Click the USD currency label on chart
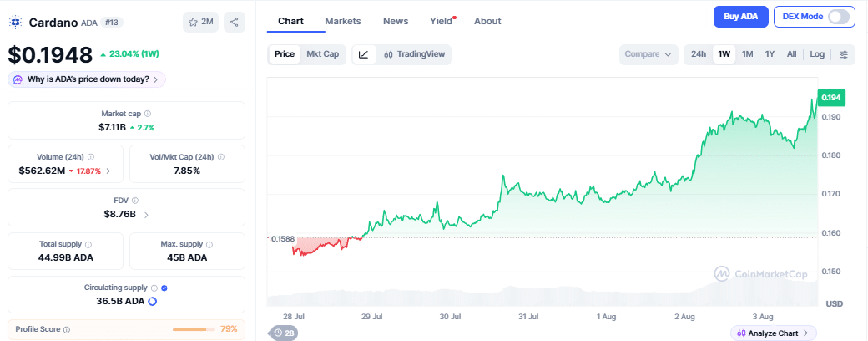This screenshot has height=341, width=868. click(835, 304)
